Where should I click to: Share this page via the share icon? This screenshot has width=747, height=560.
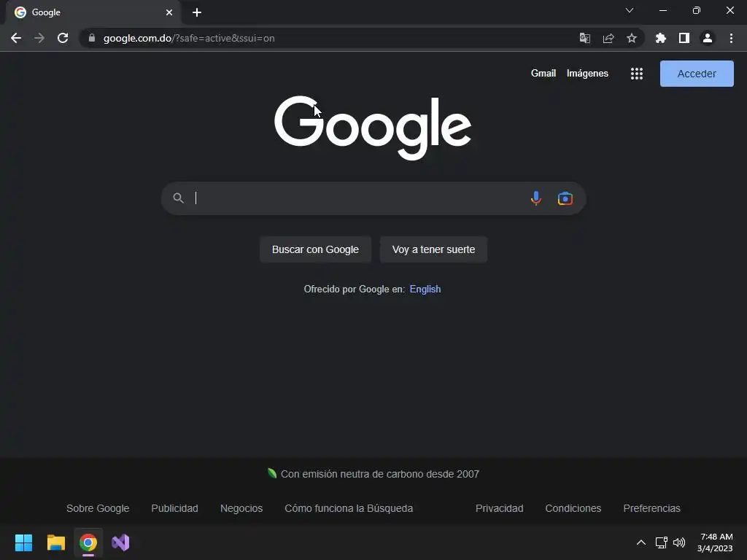608,38
